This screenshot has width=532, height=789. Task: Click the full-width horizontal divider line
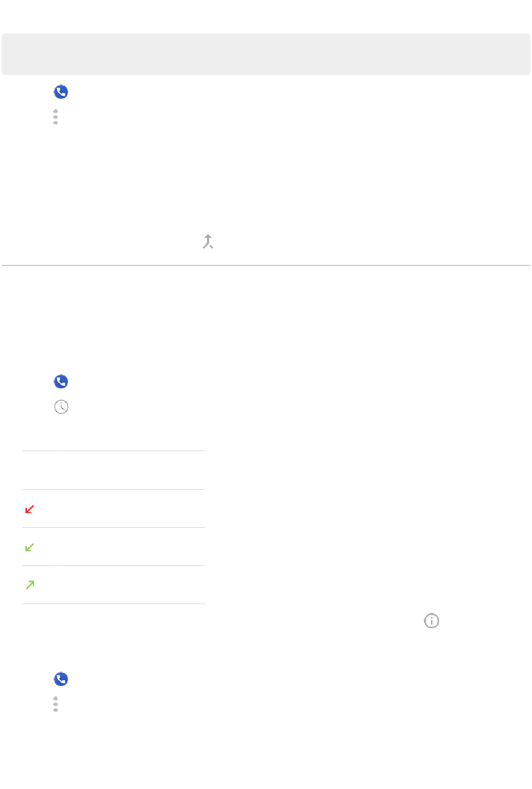click(266, 265)
